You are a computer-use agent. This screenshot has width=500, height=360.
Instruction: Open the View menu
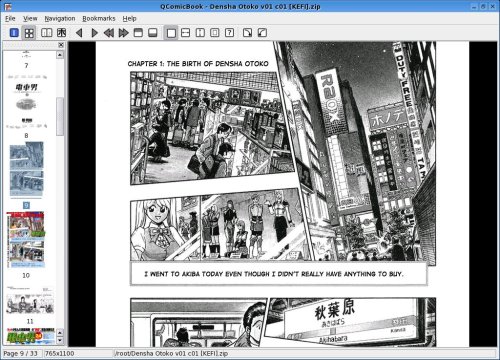click(x=30, y=19)
